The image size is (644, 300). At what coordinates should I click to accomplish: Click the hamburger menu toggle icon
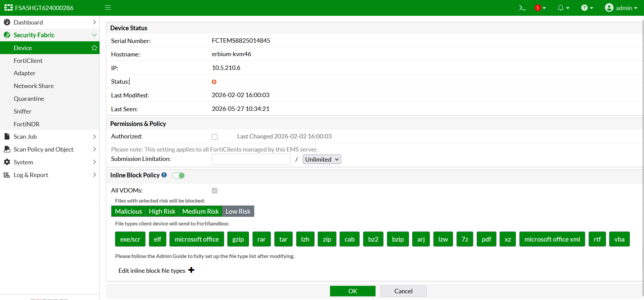[108, 7]
